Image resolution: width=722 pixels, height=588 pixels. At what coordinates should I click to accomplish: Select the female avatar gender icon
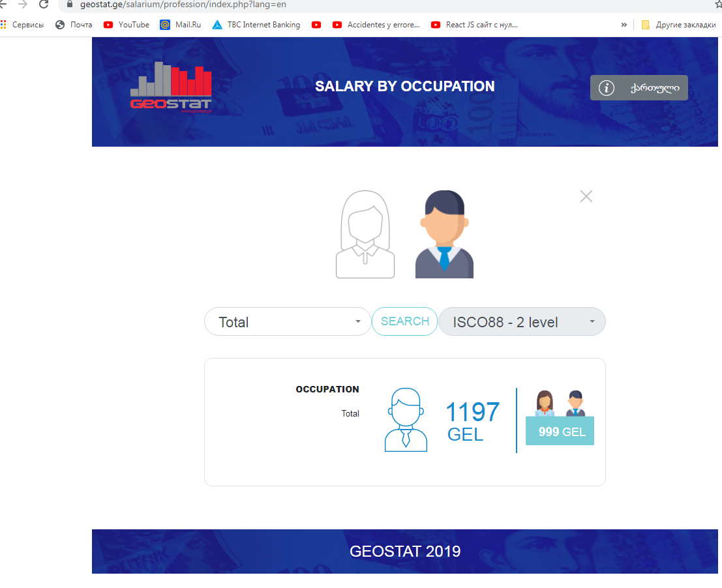[365, 235]
